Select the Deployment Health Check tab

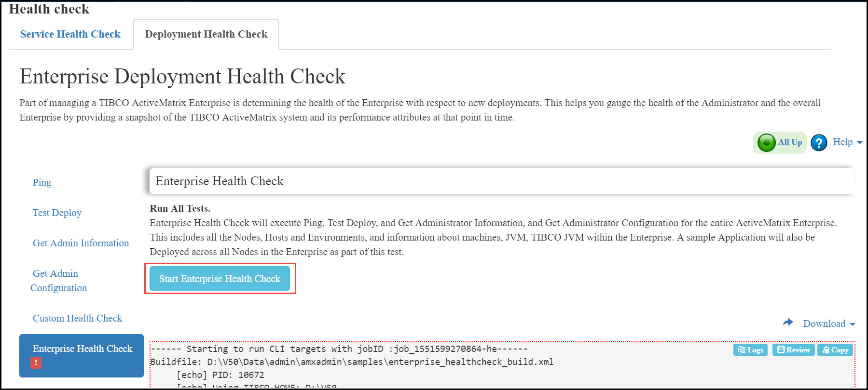coord(206,34)
